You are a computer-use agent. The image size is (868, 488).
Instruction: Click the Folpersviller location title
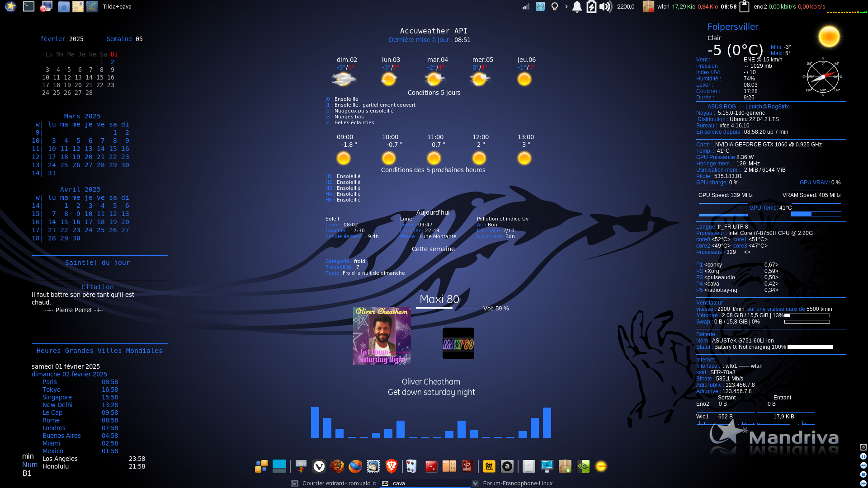tap(733, 27)
